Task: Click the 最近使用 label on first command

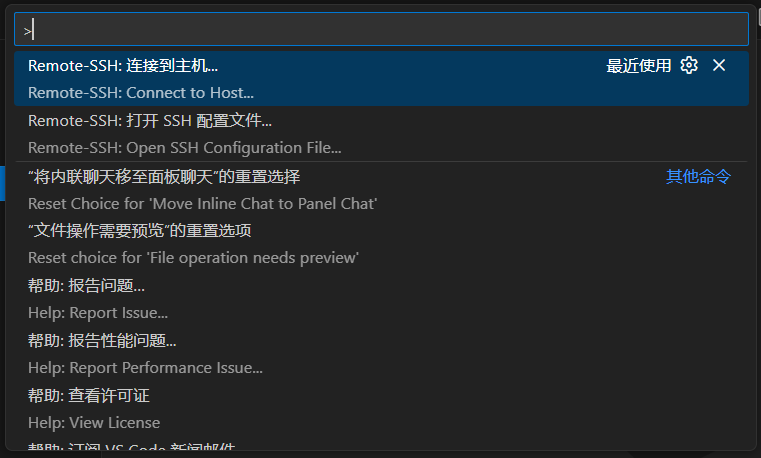Action: pos(638,66)
